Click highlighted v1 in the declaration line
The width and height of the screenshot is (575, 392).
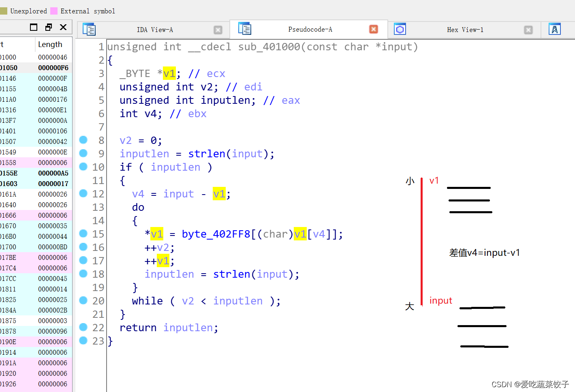(169, 73)
